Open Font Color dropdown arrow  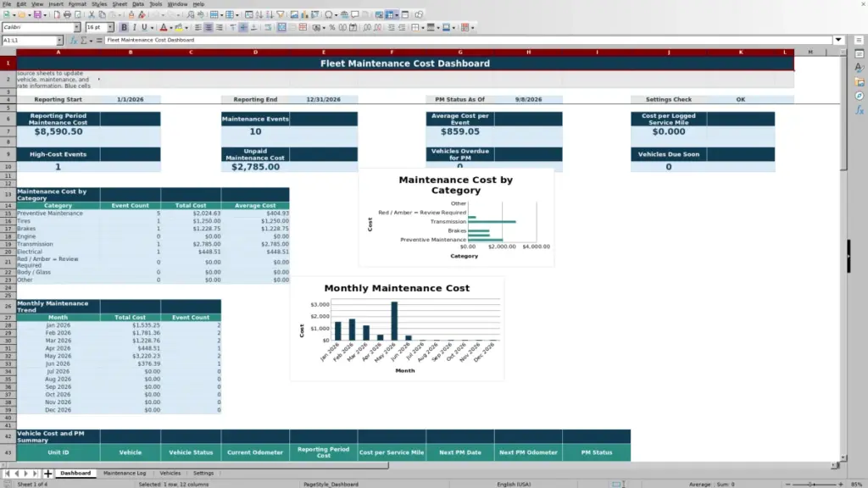[170, 28]
